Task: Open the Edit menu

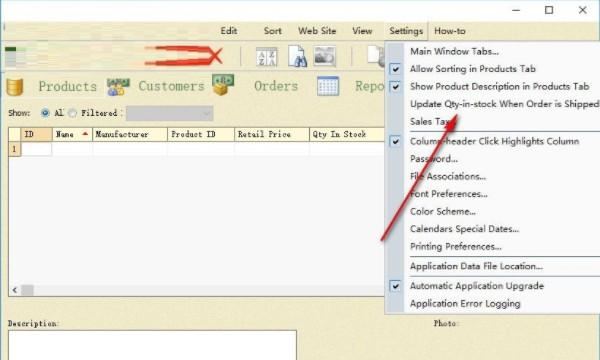Action: click(x=229, y=31)
